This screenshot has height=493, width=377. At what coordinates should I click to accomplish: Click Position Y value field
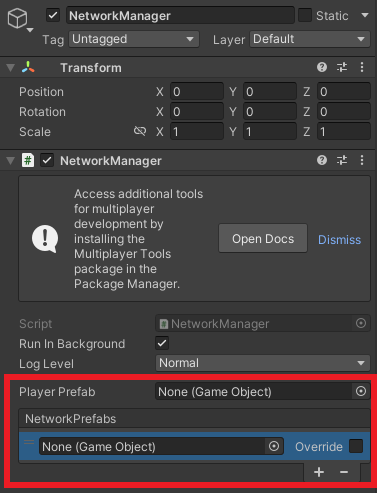270,91
